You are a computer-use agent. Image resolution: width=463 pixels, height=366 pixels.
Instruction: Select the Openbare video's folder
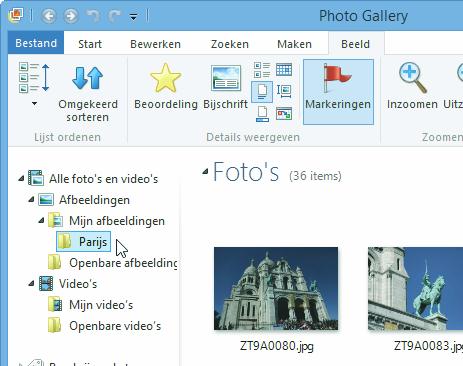(105, 326)
